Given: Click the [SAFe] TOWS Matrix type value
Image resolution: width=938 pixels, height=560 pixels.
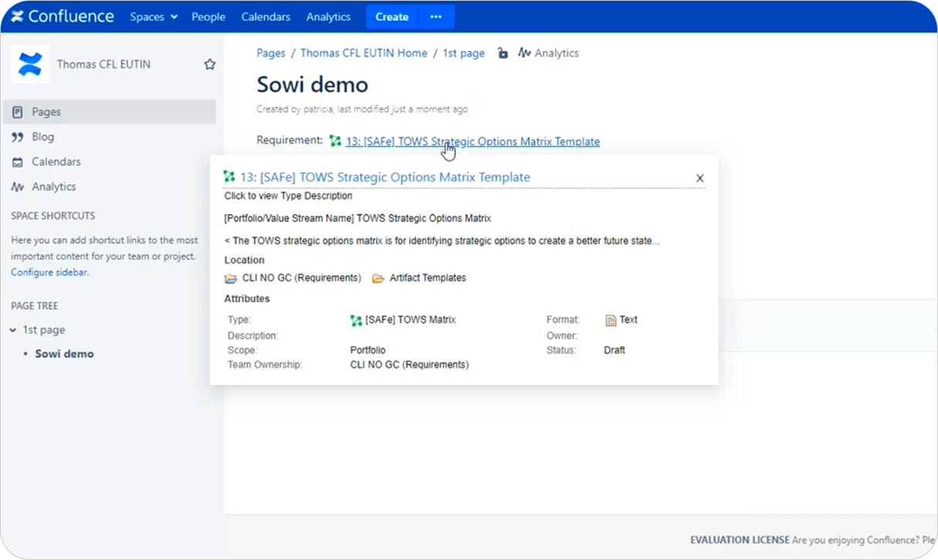Looking at the screenshot, I should coord(410,320).
